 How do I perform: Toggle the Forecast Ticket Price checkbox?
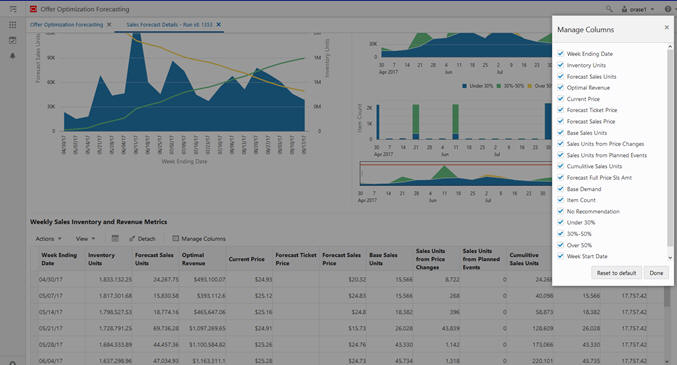pos(560,110)
